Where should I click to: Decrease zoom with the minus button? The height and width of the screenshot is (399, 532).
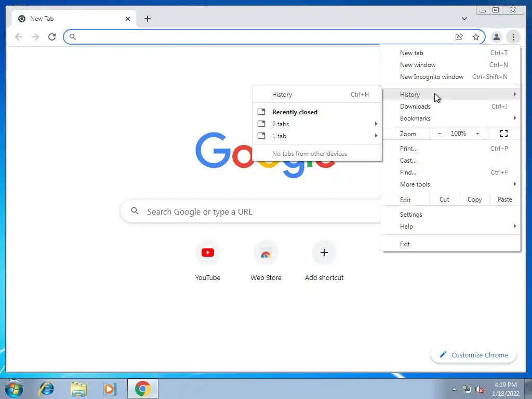[x=440, y=134]
